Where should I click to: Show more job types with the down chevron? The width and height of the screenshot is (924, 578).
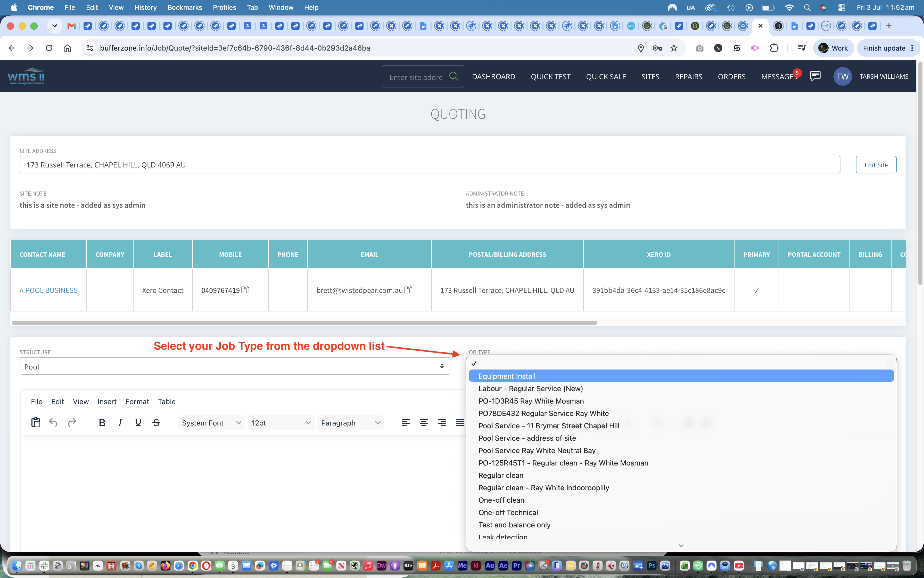pos(681,545)
